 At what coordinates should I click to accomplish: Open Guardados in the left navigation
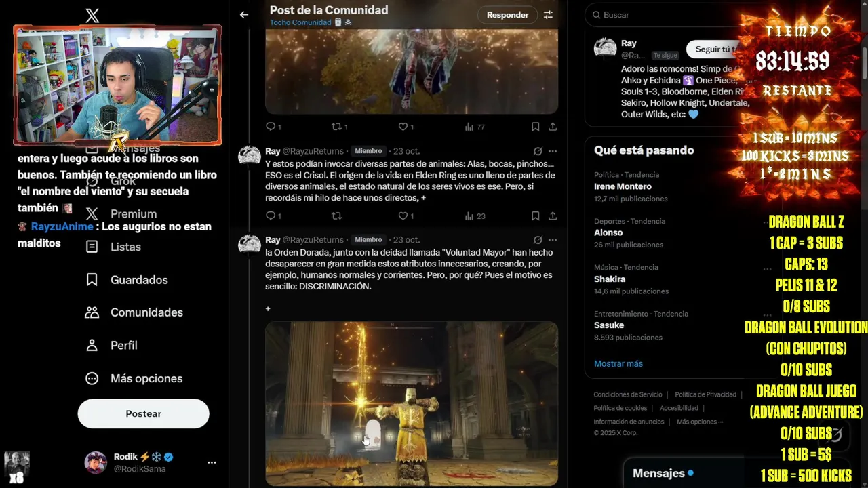coord(127,280)
